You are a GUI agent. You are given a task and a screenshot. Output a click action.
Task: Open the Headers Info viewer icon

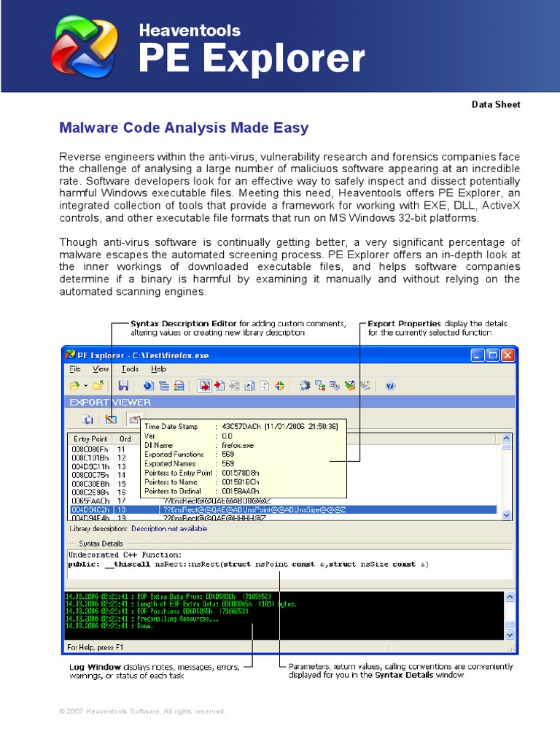pyautogui.click(x=149, y=386)
